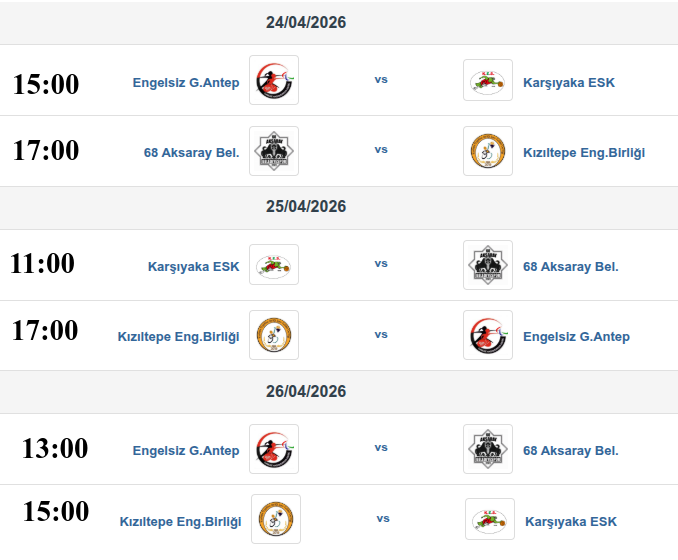Open Karşıyaka ESK team name link on 26/04
Image resolution: width=678 pixels, height=560 pixels.
tap(571, 522)
